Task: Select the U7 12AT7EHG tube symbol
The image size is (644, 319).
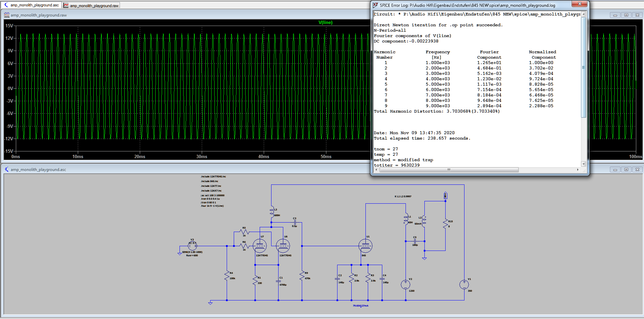Action: point(260,246)
